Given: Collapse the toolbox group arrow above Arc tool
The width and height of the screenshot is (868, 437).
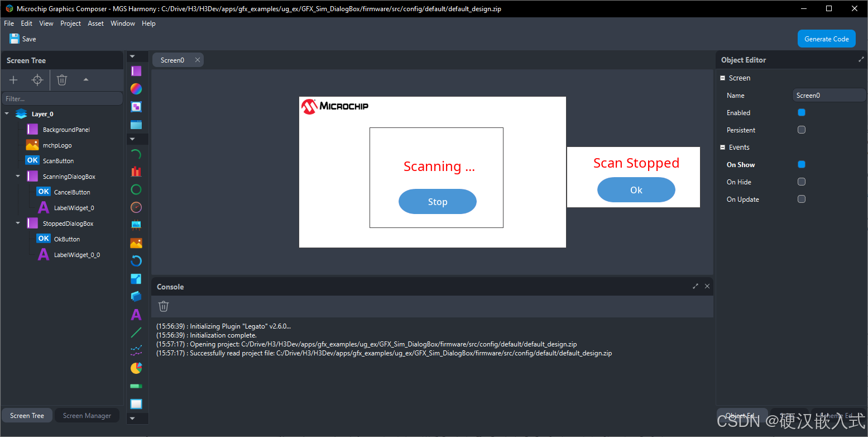Looking at the screenshot, I should point(132,139).
